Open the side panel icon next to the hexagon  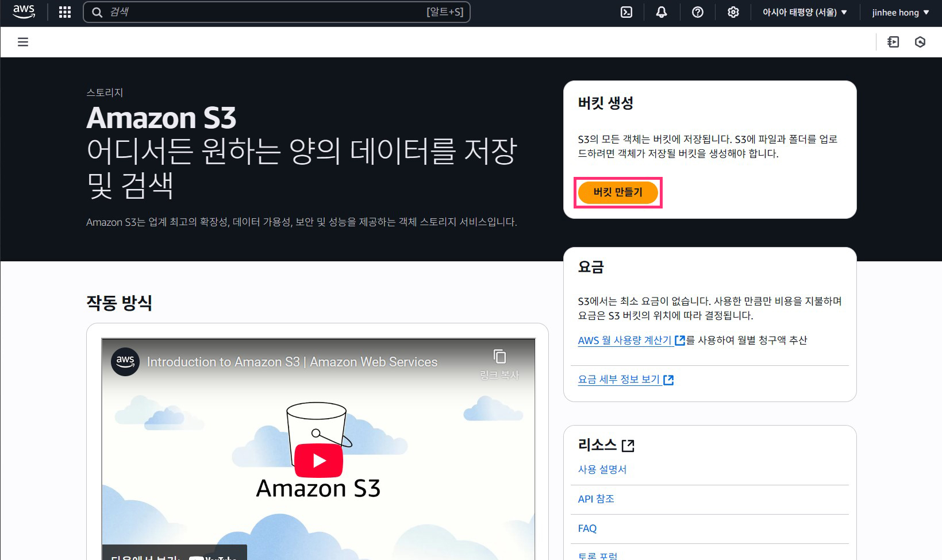pyautogui.click(x=893, y=42)
